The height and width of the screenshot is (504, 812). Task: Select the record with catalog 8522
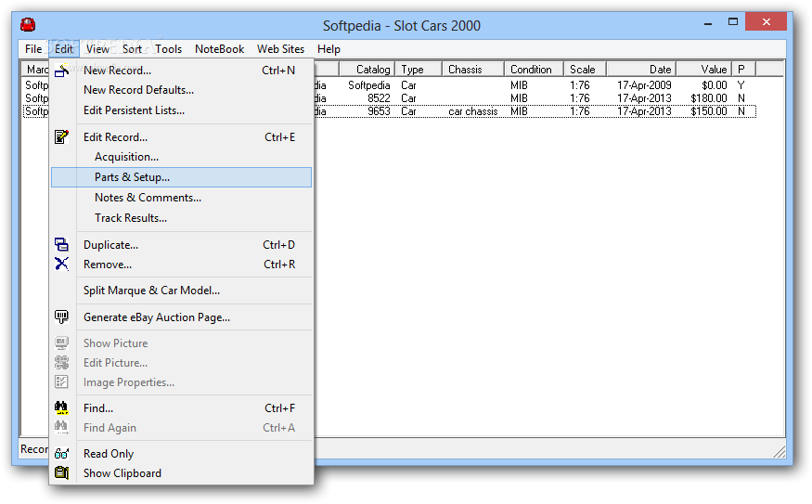pos(379,97)
